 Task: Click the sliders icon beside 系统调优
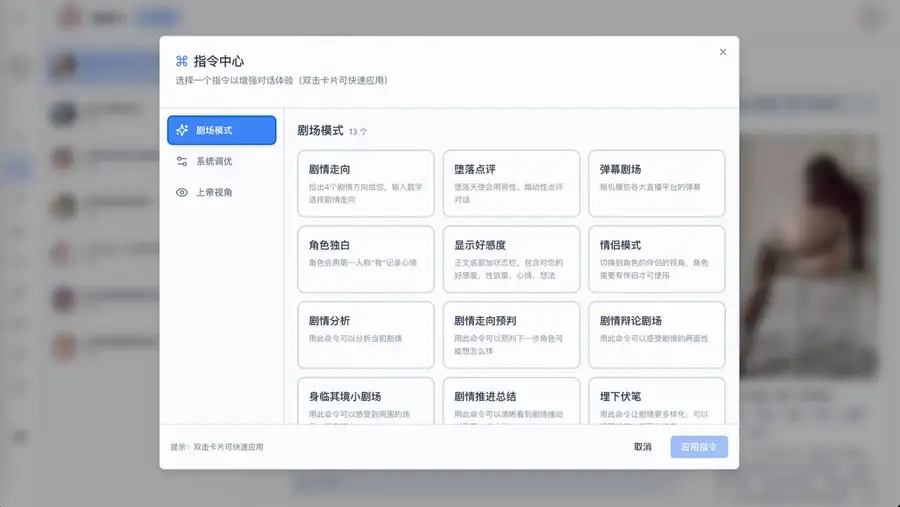tap(182, 161)
